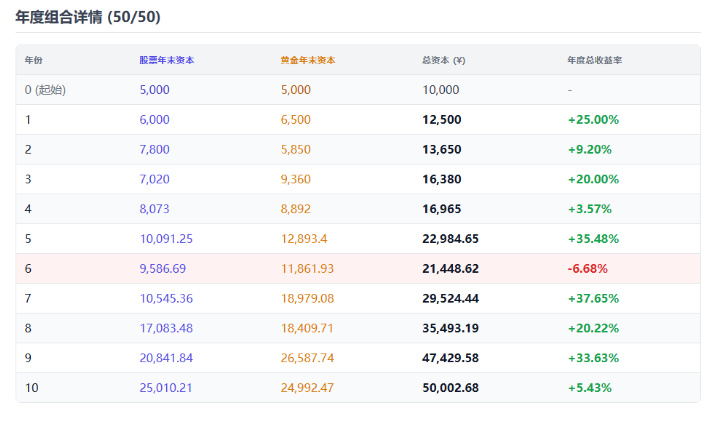The height and width of the screenshot is (421, 712).
Task: Click the 黄金年末资本 column header
Action: [308, 60]
